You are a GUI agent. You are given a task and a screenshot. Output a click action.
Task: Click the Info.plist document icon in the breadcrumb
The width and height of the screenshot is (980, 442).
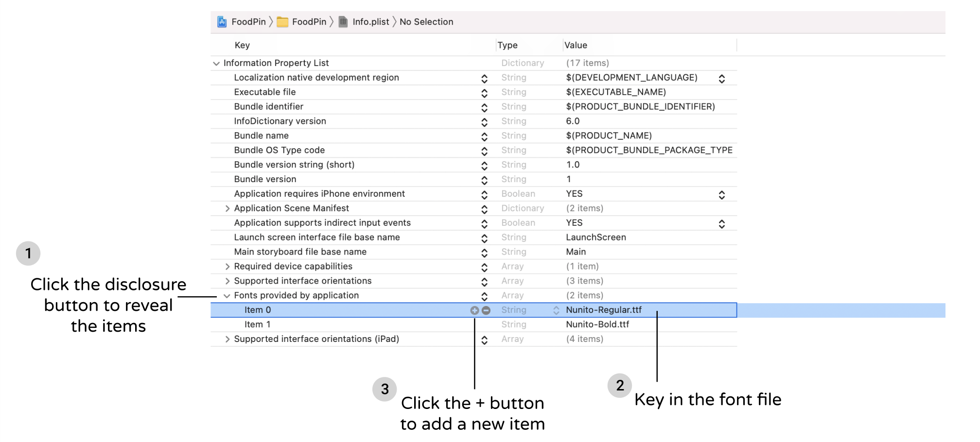click(344, 21)
